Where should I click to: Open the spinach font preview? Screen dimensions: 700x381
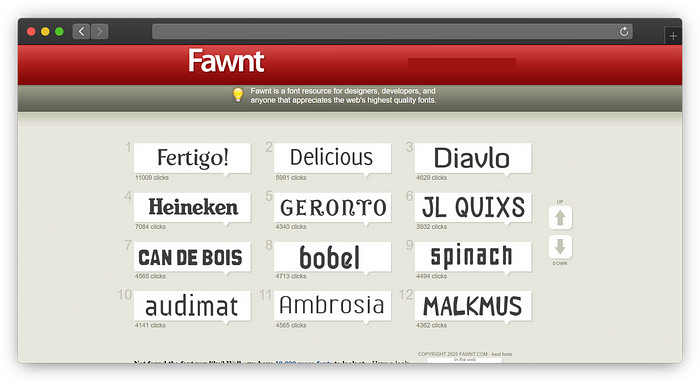click(x=473, y=256)
